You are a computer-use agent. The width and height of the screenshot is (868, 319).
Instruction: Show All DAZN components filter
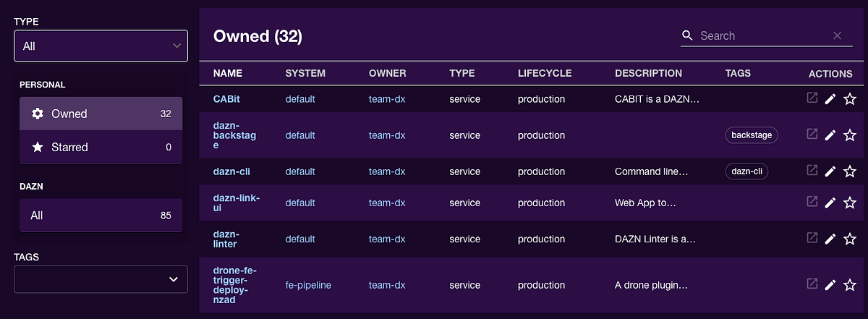[101, 216]
